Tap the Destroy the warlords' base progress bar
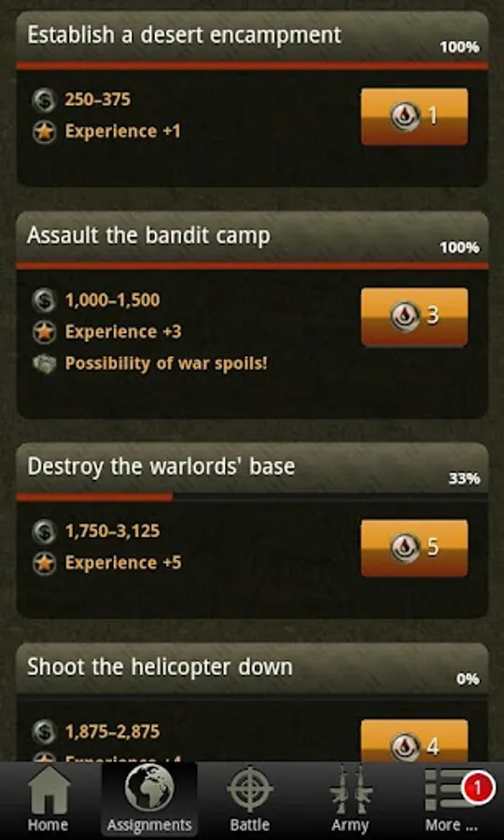 252,497
